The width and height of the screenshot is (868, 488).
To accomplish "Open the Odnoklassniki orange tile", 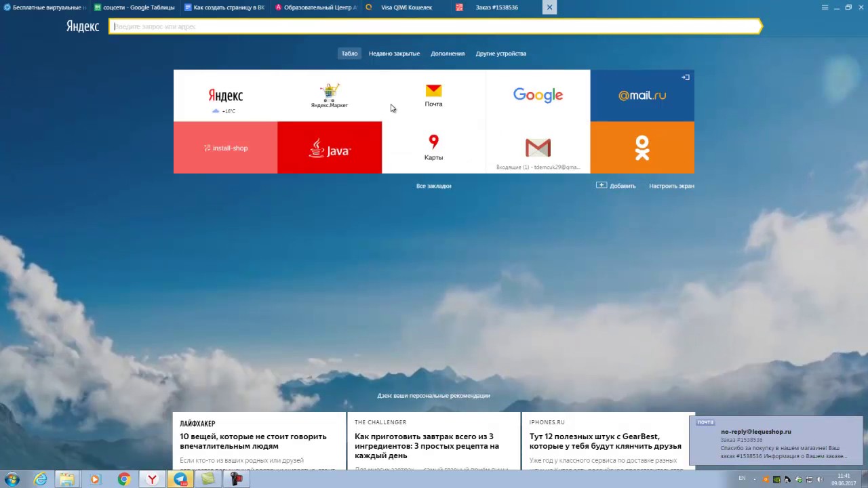I will coord(642,148).
